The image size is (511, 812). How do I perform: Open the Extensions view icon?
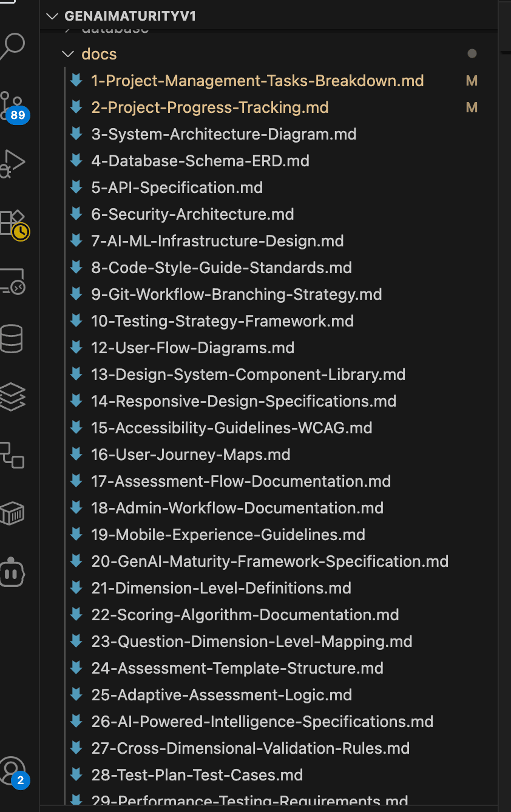click(x=12, y=223)
